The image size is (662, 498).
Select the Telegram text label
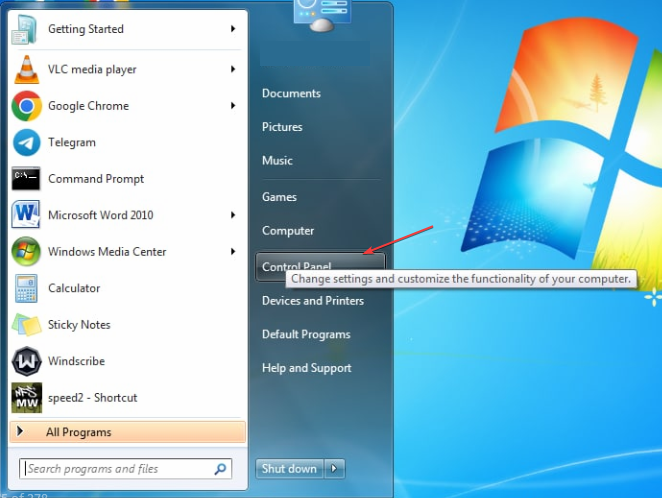click(x=72, y=143)
